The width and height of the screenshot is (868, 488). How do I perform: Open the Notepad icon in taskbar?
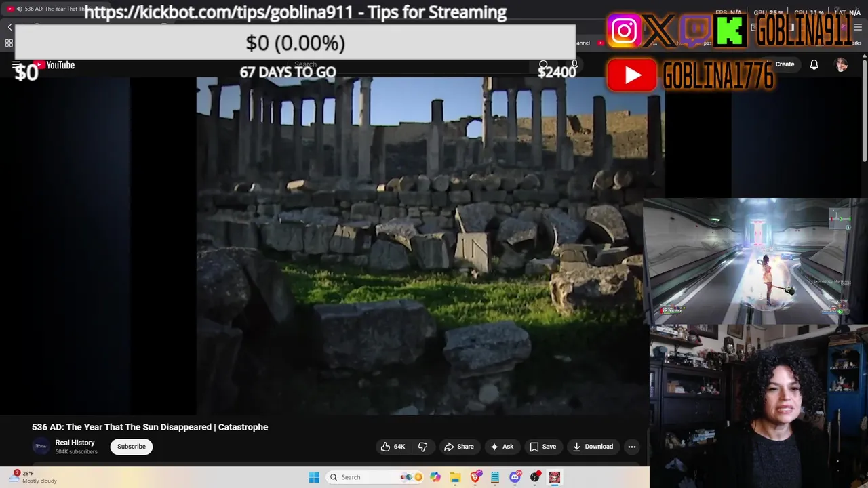(x=495, y=477)
